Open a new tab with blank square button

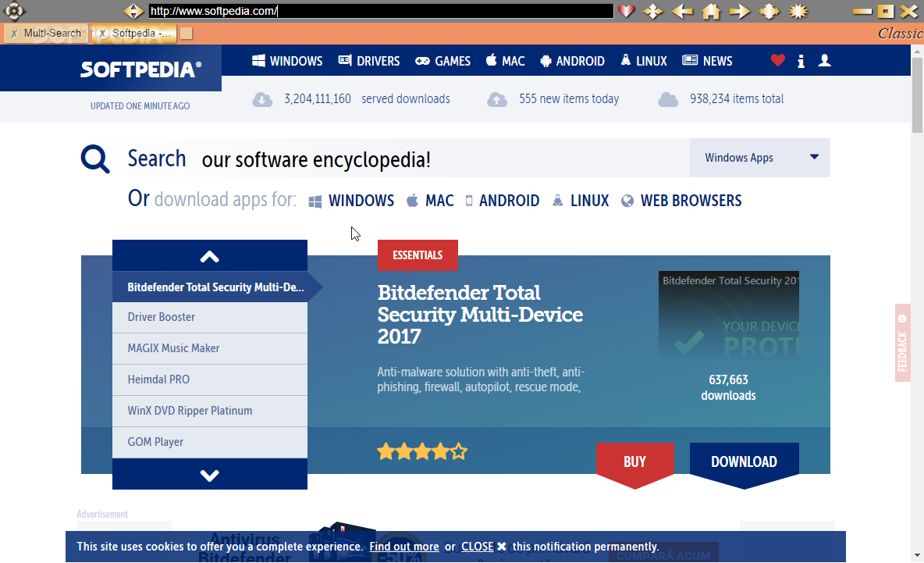tap(187, 34)
